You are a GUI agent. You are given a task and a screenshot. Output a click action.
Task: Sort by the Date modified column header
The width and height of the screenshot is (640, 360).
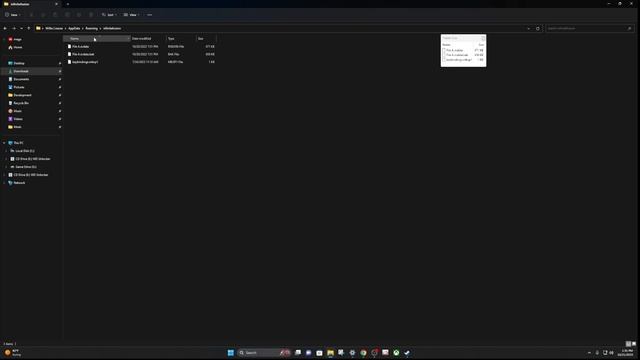pos(148,38)
